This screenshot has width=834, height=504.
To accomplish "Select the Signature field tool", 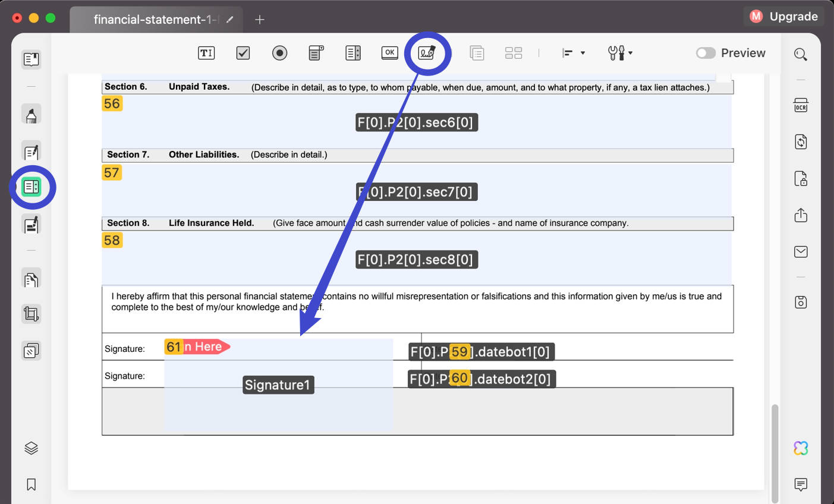I will 427,52.
